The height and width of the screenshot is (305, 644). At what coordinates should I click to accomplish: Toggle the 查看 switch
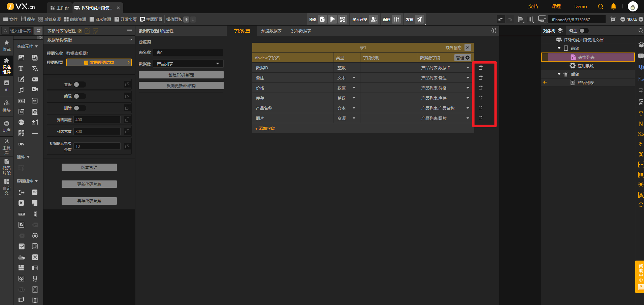80,84
